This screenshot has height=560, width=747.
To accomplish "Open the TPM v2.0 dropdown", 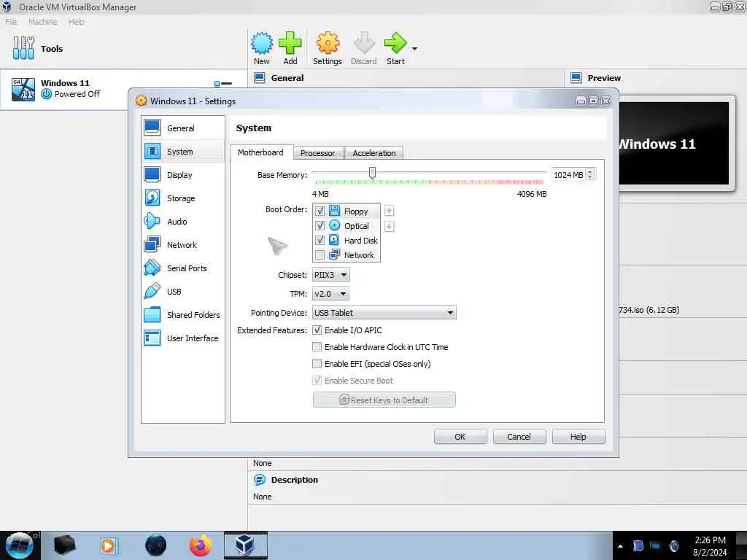I will click(330, 294).
